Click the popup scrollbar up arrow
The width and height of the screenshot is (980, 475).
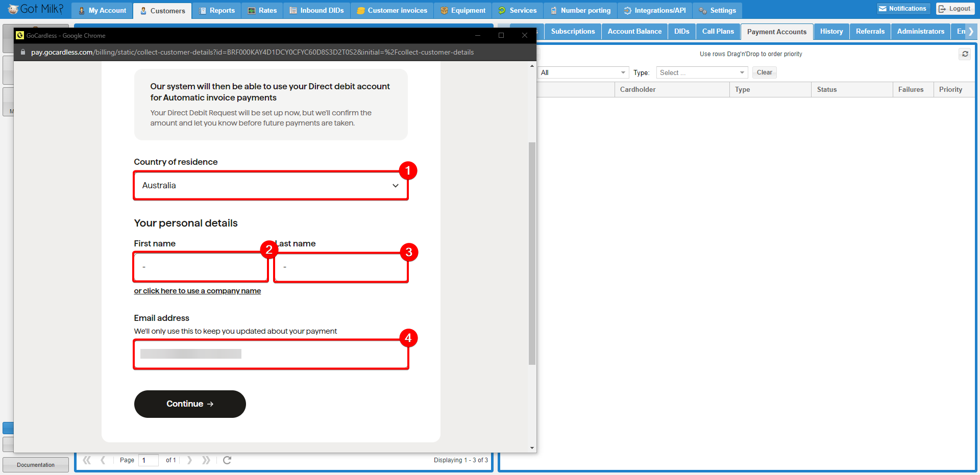tap(532, 66)
